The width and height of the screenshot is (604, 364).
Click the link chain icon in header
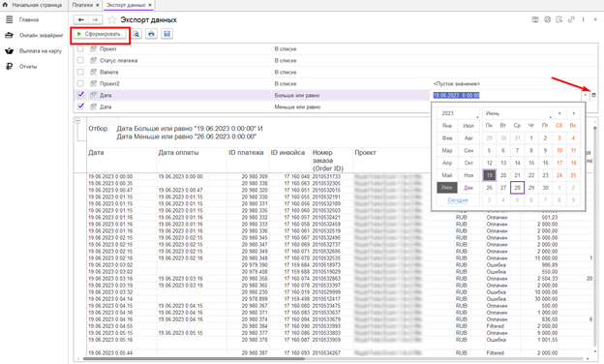pyautogui.click(x=571, y=19)
